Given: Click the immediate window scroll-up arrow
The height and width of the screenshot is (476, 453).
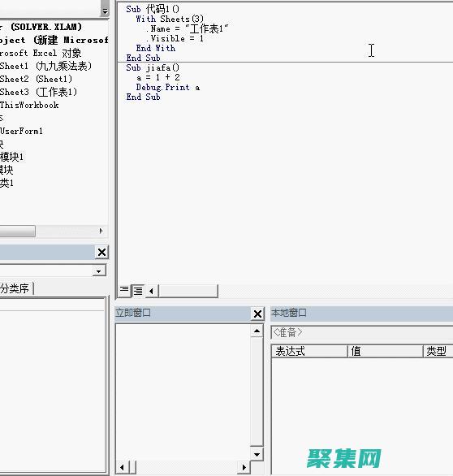Looking at the screenshot, I should point(257,331).
